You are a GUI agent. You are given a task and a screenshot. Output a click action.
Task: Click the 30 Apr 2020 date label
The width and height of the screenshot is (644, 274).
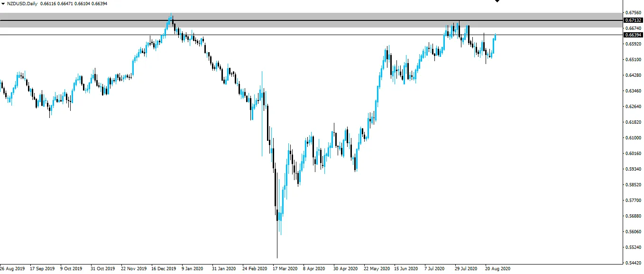(x=345, y=269)
